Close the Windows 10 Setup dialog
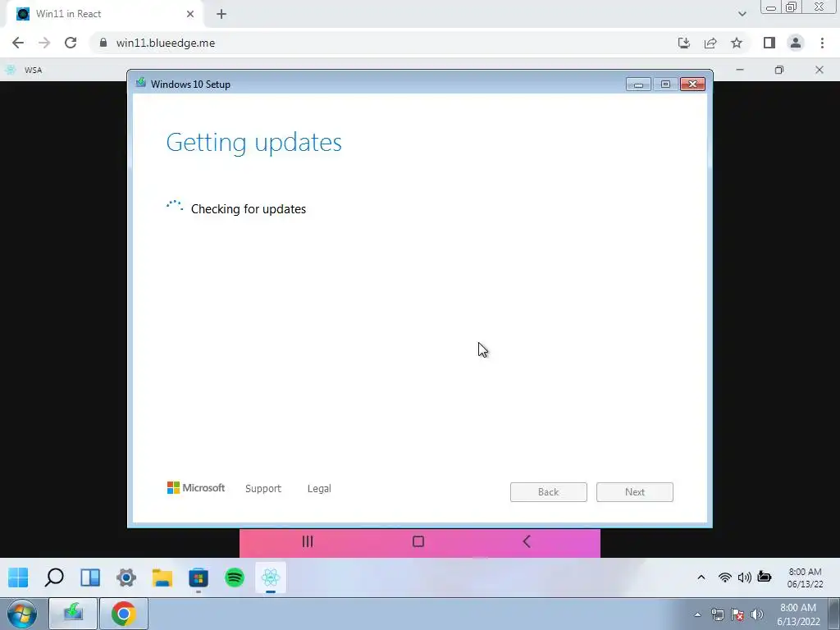Screen dimensions: 840x630 click(692, 84)
